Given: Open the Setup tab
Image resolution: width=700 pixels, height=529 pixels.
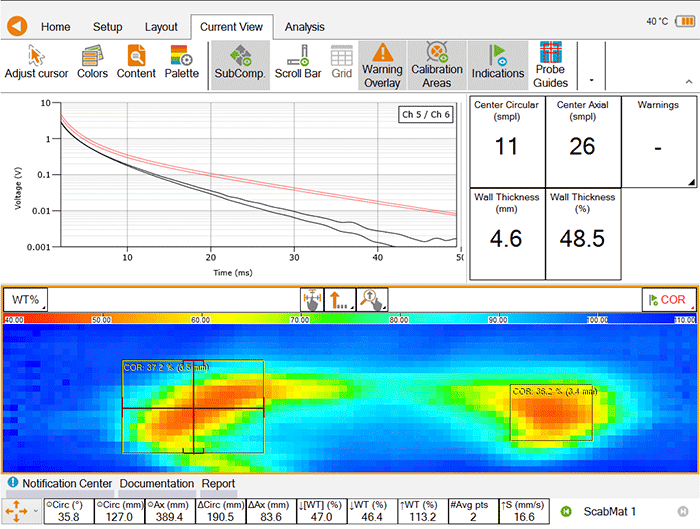Looking at the screenshot, I should click(x=107, y=27).
